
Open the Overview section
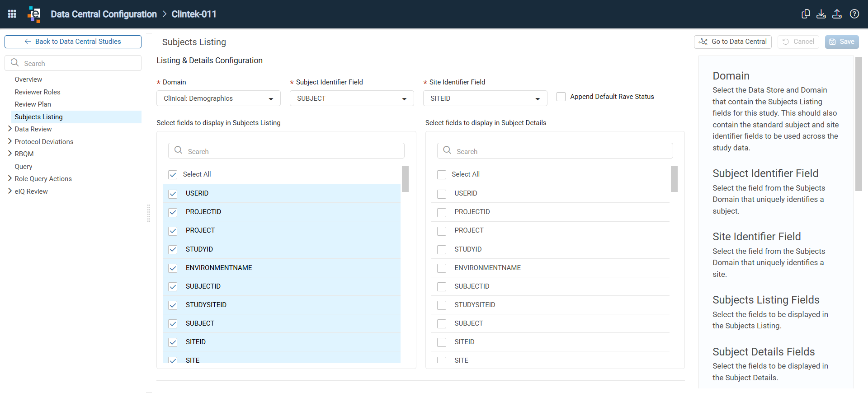(x=28, y=79)
